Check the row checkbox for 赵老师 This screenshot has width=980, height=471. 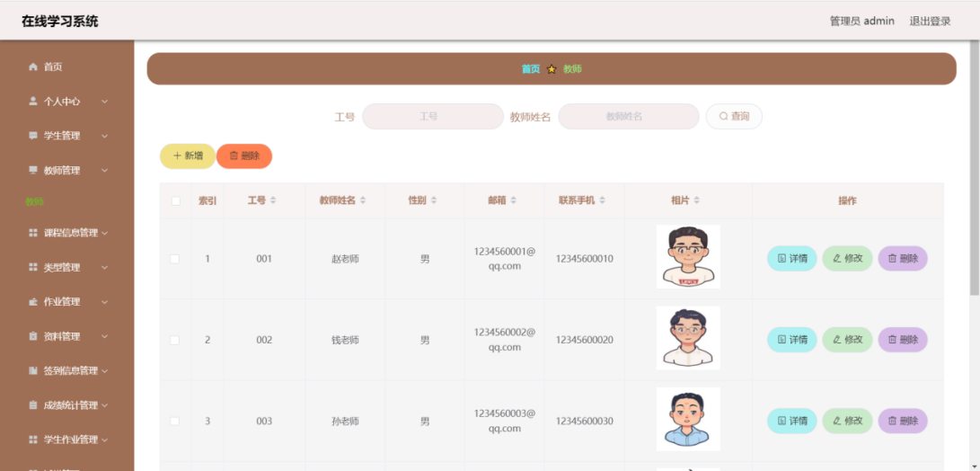tap(175, 259)
